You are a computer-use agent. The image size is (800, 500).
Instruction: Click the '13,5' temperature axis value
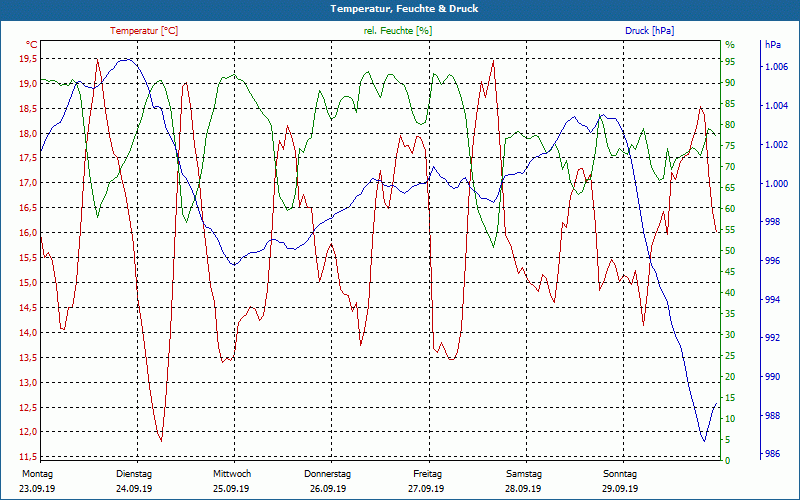[28, 358]
